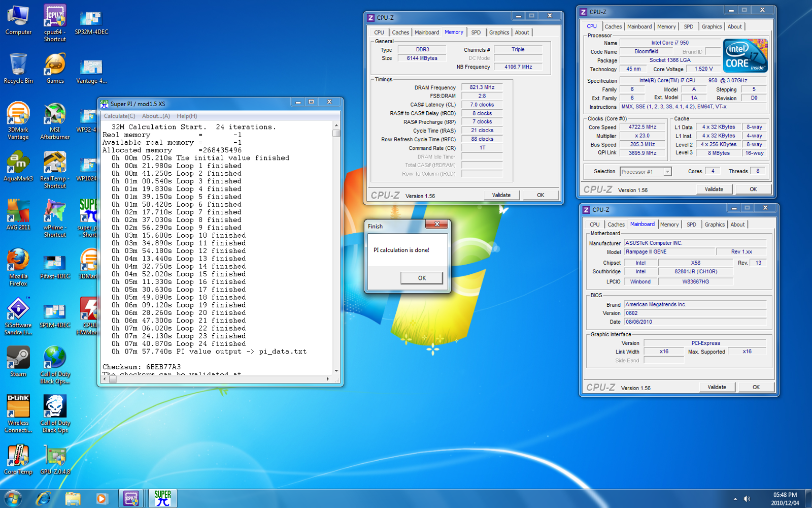Click the BIOS Date value 08/06/2010

pos(695,322)
